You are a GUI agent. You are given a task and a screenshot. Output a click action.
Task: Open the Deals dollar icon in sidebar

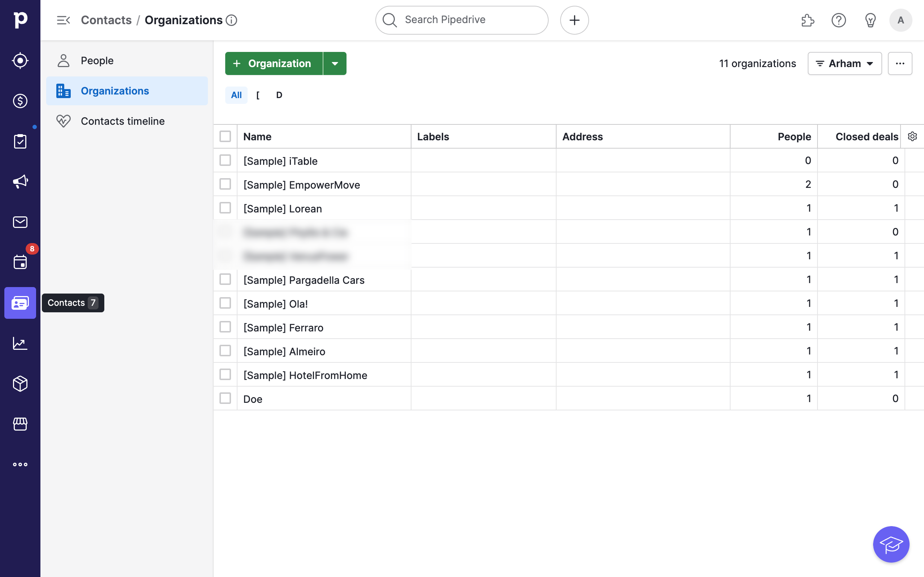[x=20, y=101]
